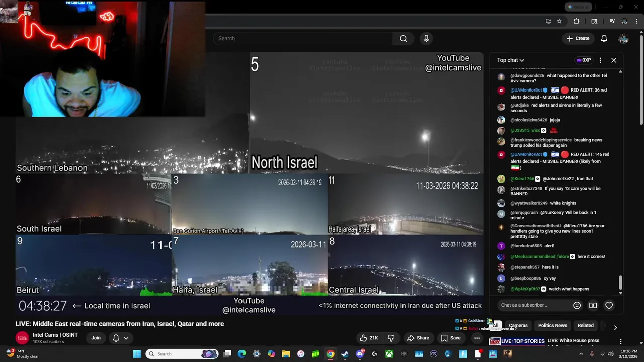Image resolution: width=644 pixels, height=362 pixels.
Task: Click chat message 'watch what happens'
Action: coord(569,289)
